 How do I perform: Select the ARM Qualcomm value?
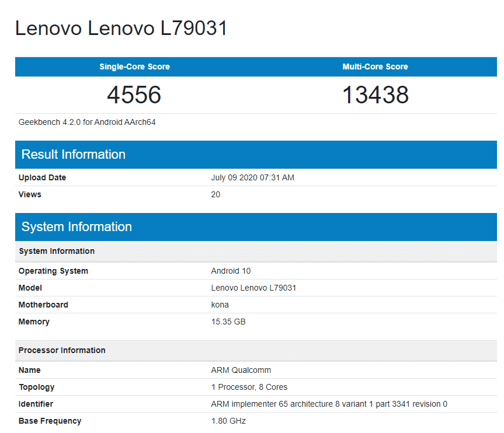click(x=241, y=371)
